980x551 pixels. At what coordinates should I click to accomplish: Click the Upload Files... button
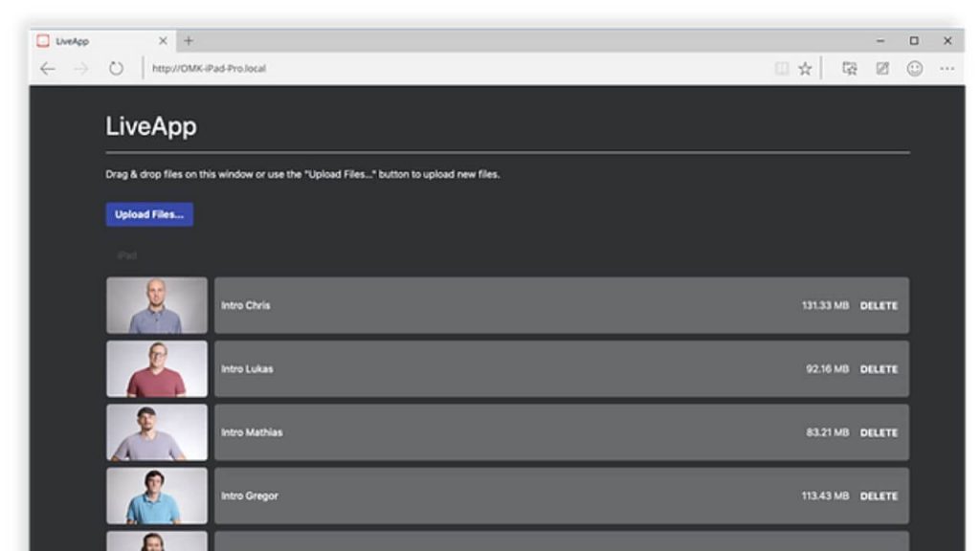[149, 214]
